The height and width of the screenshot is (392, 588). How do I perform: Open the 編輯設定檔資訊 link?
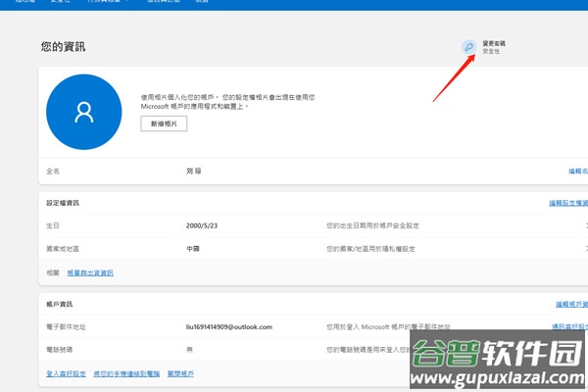tap(568, 203)
